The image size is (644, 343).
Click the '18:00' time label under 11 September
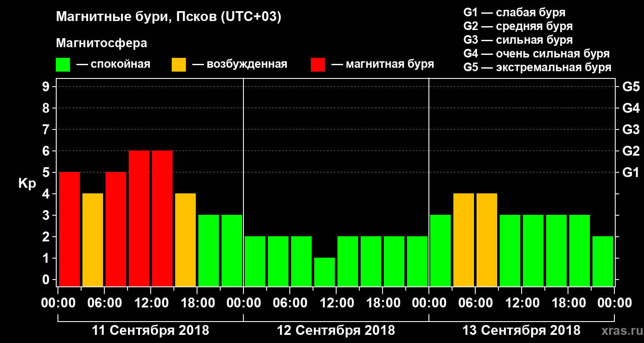tap(197, 303)
